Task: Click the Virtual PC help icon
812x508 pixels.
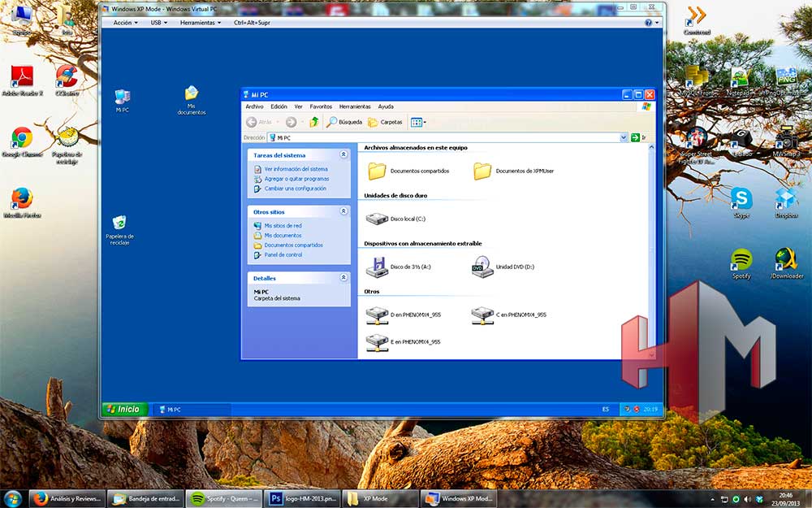Action: pyautogui.click(x=648, y=23)
